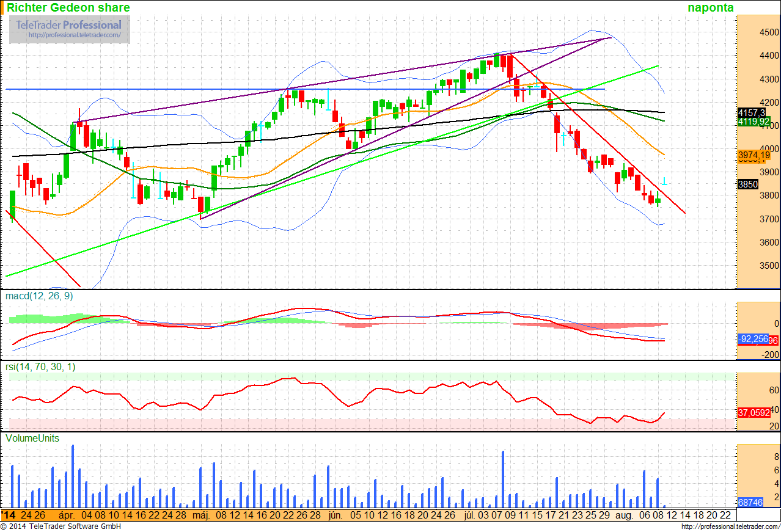Select the "júl." month label on the date axis
781x532 pixels.
469,515
